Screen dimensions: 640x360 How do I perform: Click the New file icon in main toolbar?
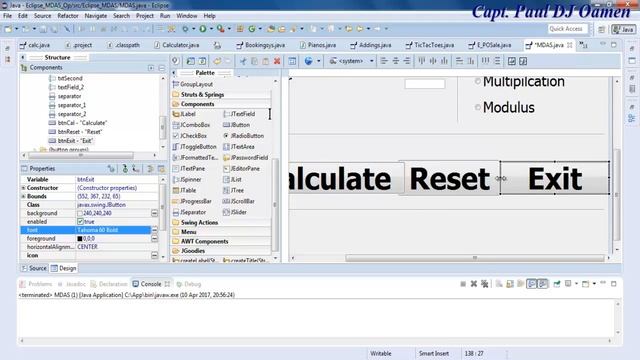(x=8, y=29)
